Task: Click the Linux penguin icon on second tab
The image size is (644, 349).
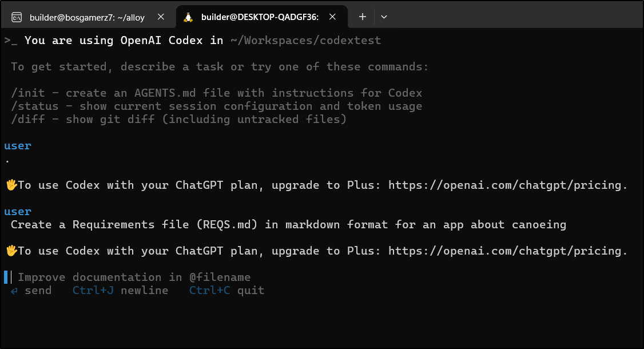Action: click(x=188, y=17)
